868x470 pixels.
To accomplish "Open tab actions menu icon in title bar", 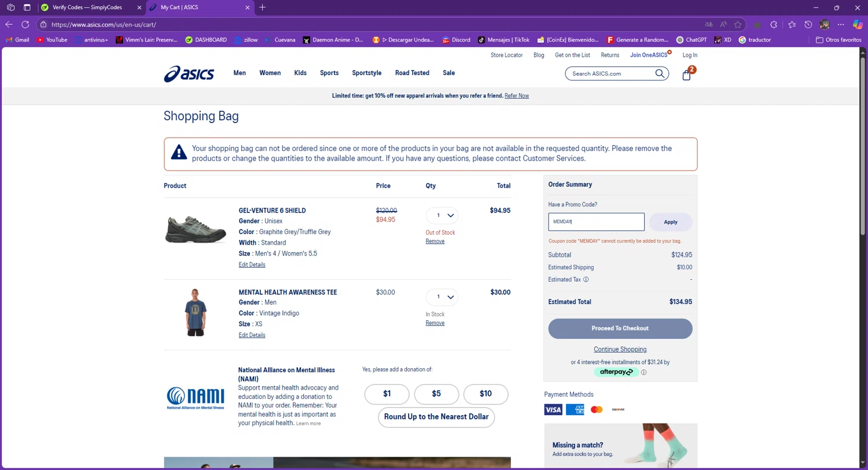I will click(27, 8).
